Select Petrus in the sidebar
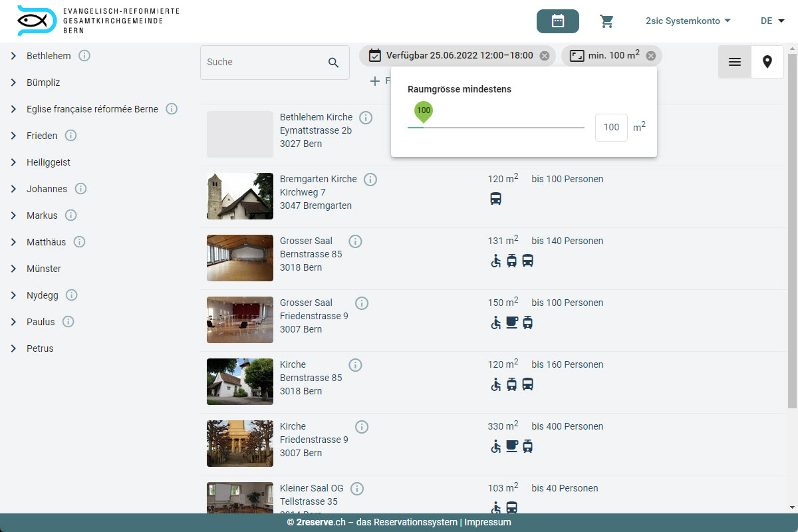Screen dimensions: 798x532 tap(40, 348)
